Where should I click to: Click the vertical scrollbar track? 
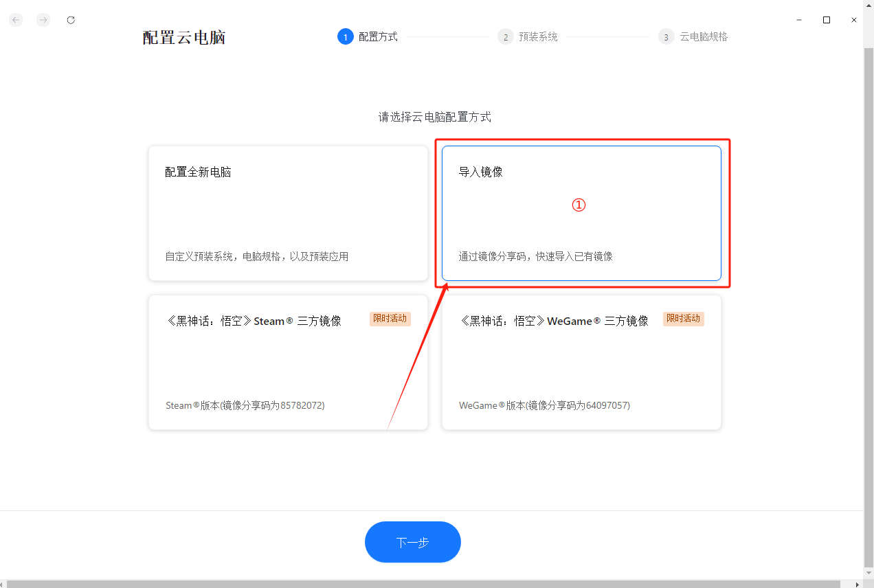tap(869, 309)
